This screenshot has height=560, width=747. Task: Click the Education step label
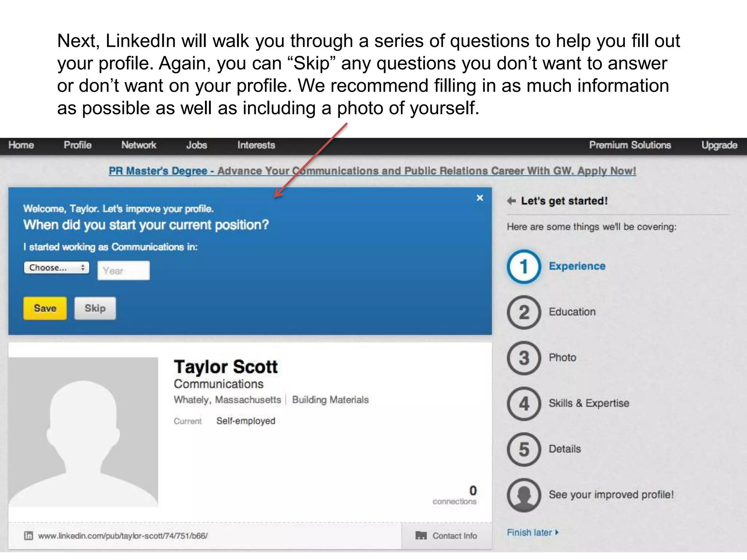click(x=572, y=312)
